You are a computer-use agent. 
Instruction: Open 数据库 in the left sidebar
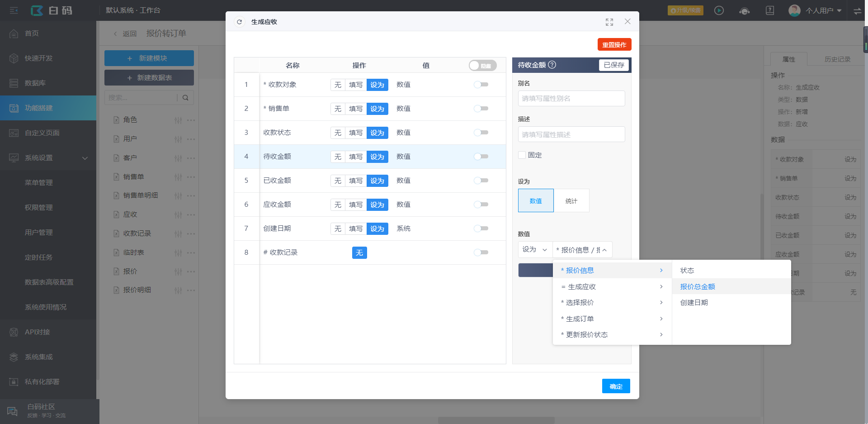pos(48,83)
